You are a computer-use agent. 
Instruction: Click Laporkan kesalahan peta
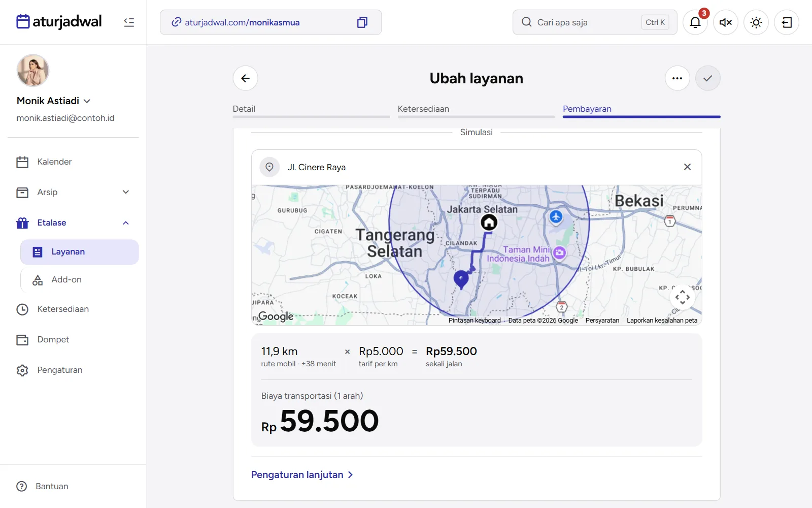pyautogui.click(x=662, y=321)
